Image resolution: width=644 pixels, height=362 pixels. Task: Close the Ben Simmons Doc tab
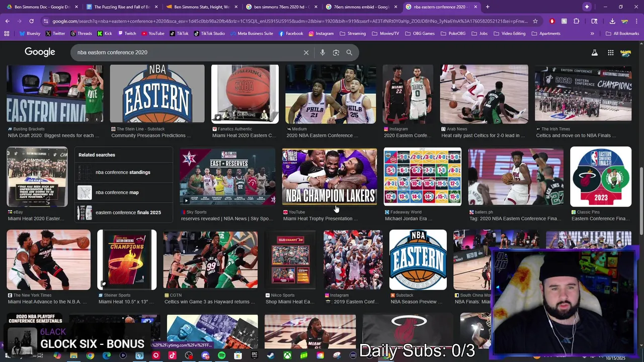76,7
